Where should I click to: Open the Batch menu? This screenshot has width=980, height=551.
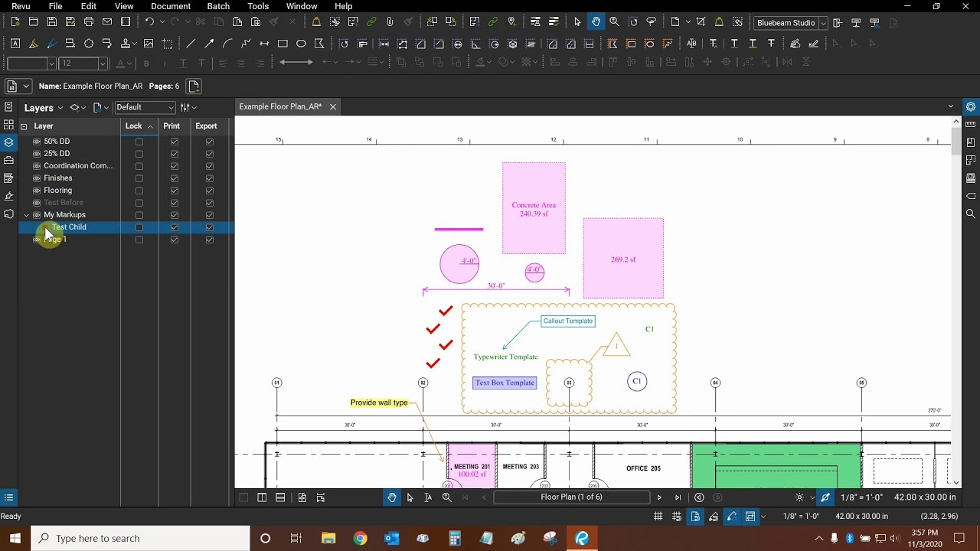[218, 6]
